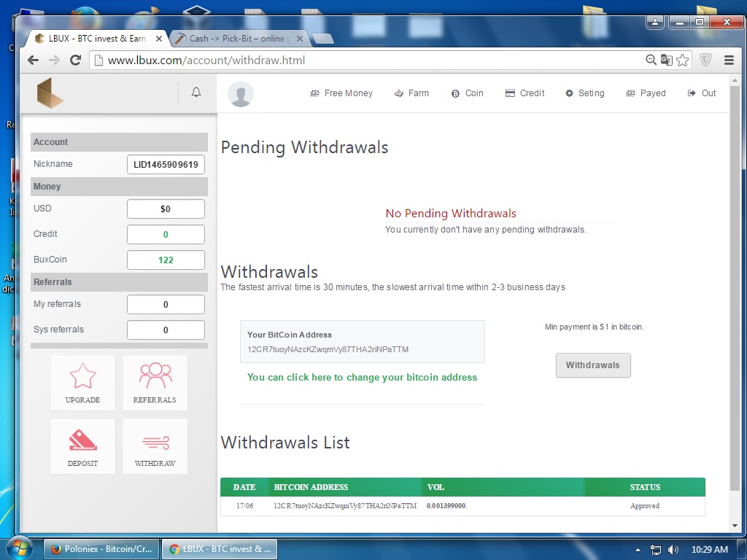
Task: Reload the page with refresh icon
Action: tap(75, 60)
